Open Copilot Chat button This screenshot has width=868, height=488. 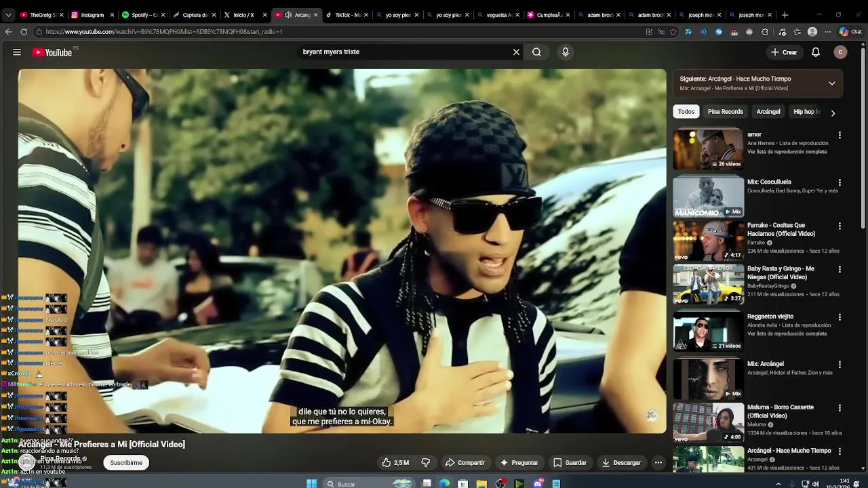point(850,32)
